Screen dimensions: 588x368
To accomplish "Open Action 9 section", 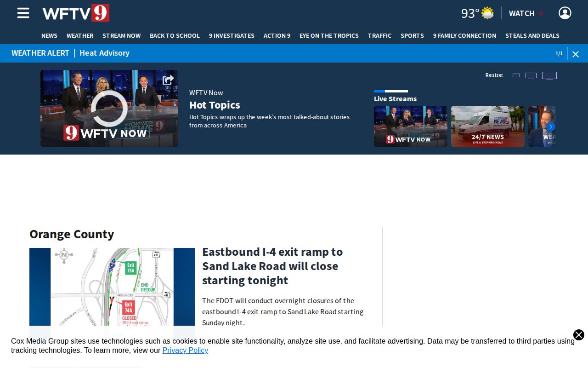I will (277, 35).
